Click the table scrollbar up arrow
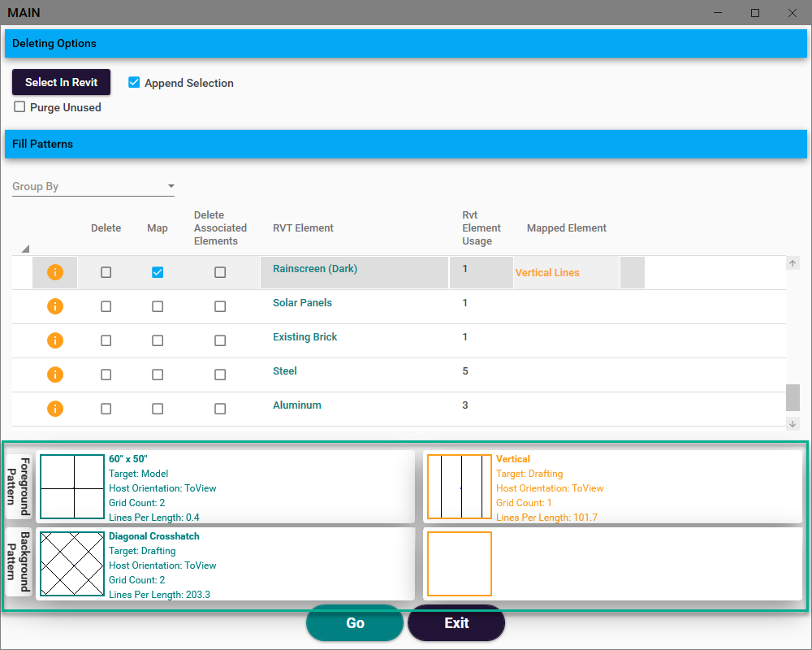Image resolution: width=812 pixels, height=650 pixels. 793,263
